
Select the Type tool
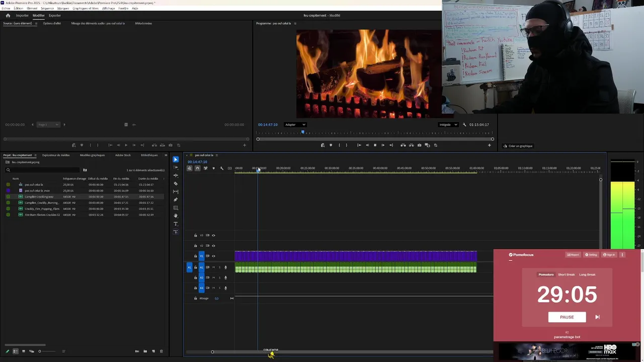point(176,224)
